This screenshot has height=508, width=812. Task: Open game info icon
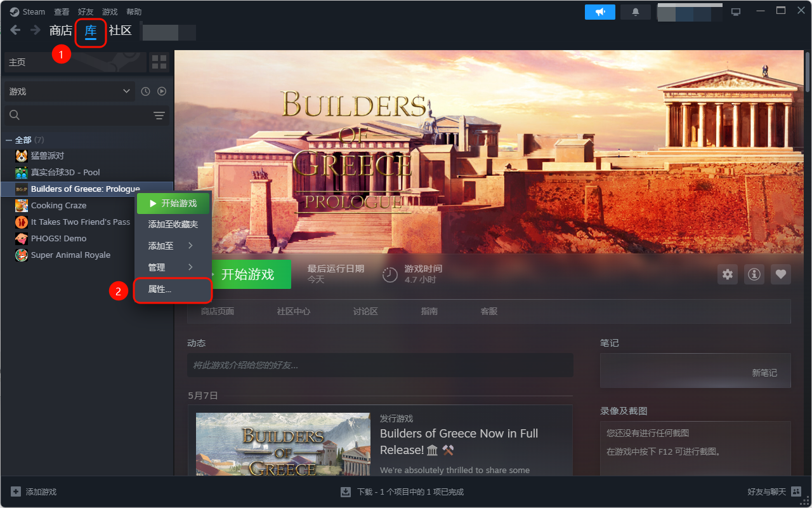pyautogui.click(x=754, y=274)
